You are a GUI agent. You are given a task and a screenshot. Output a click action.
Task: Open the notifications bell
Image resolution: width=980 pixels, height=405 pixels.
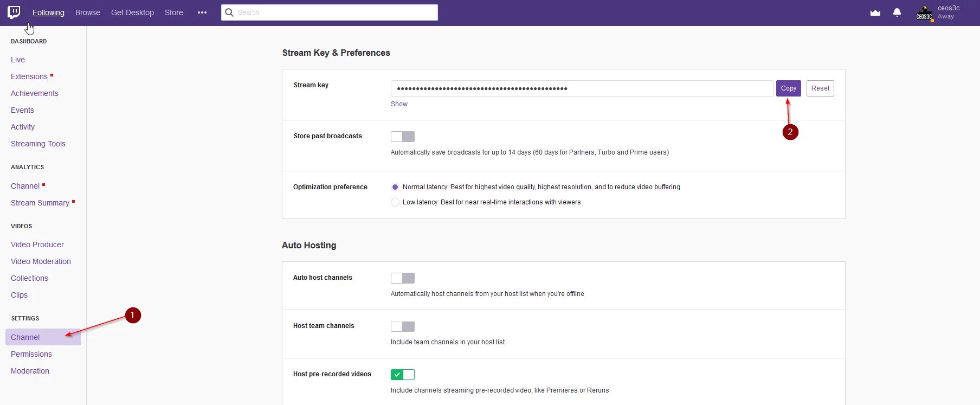(897, 12)
